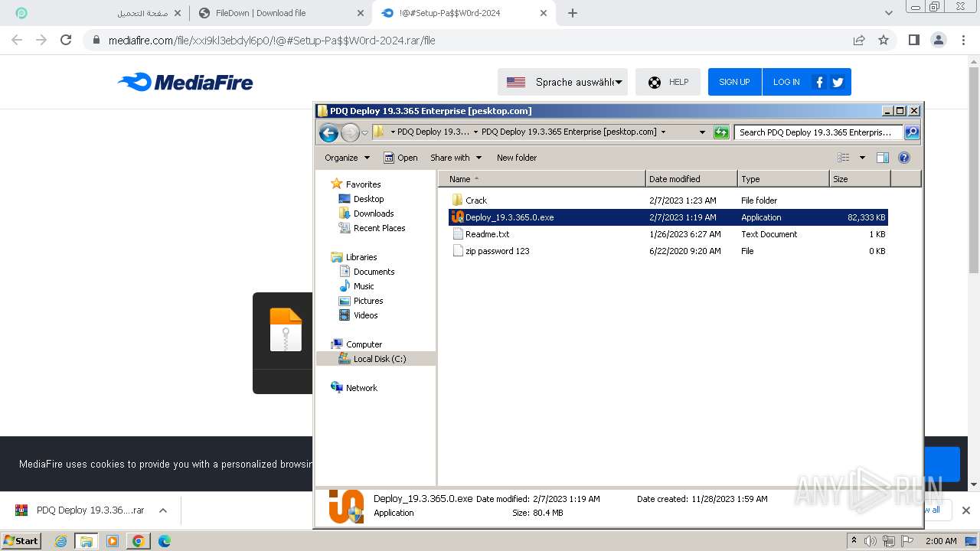Click the MediaFire Twitter icon
Image resolution: width=980 pixels, height=551 pixels.
coord(838,82)
